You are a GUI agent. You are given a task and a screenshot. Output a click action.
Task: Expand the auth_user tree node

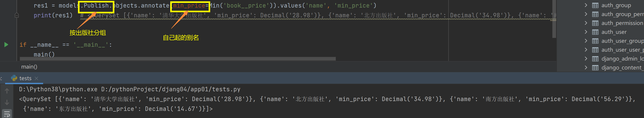pos(586,32)
